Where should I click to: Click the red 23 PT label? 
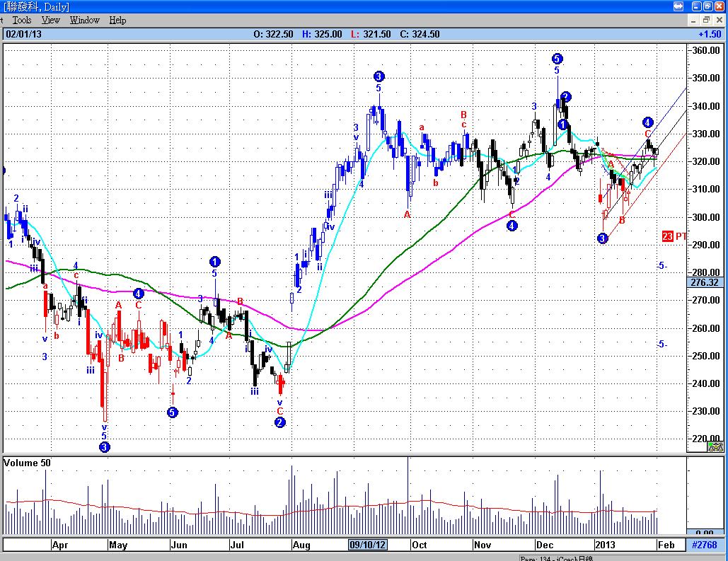coord(674,236)
